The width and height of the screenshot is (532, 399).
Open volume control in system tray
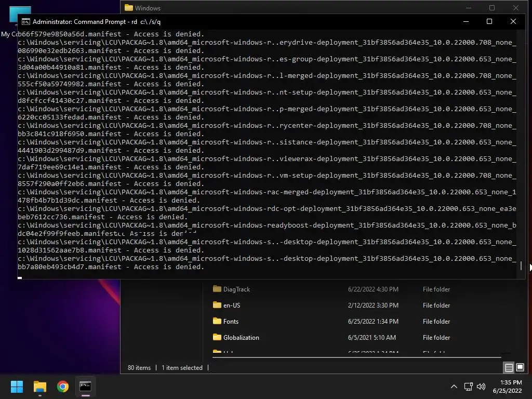[481, 387]
